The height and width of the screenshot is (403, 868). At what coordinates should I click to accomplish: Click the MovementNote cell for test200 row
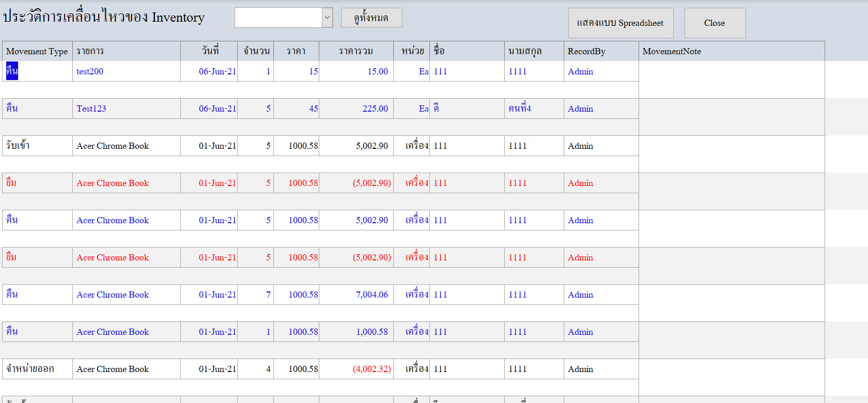pos(731,80)
